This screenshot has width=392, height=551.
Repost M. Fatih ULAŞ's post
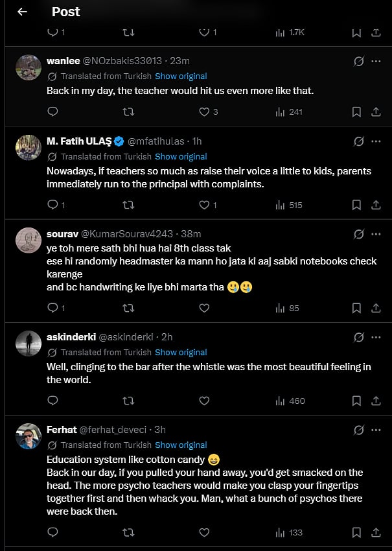(x=128, y=205)
